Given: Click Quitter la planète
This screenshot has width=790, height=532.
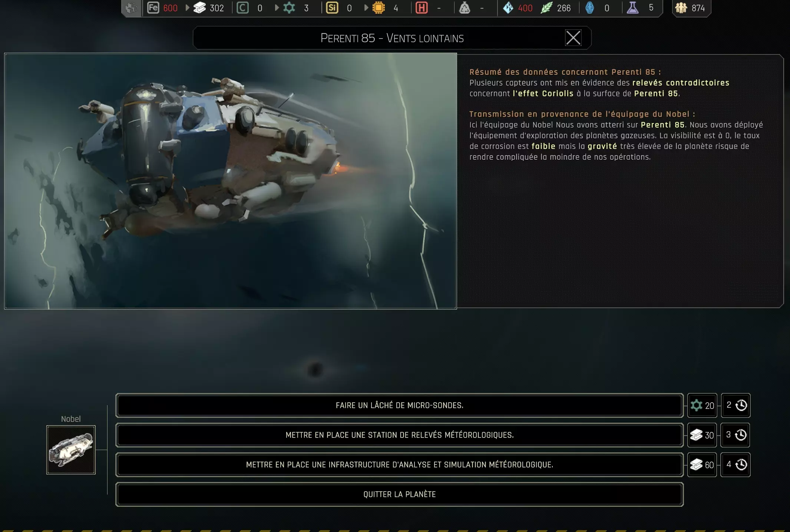Looking at the screenshot, I should click(x=399, y=494).
